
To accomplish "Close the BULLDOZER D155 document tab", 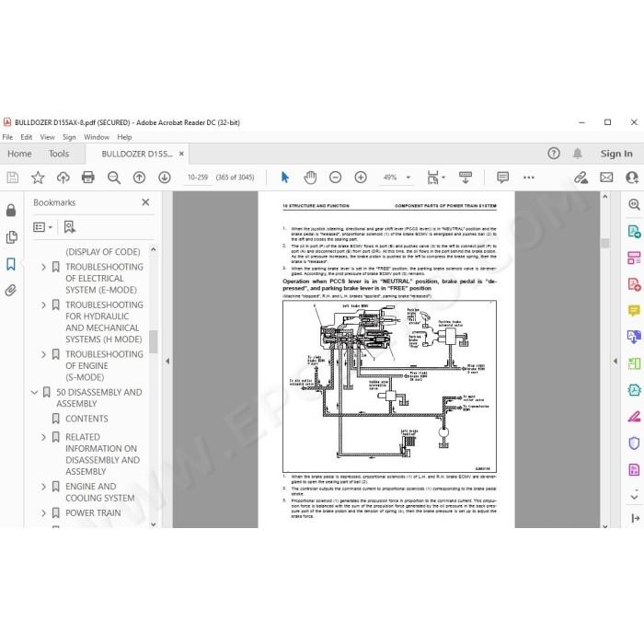I will 181,154.
